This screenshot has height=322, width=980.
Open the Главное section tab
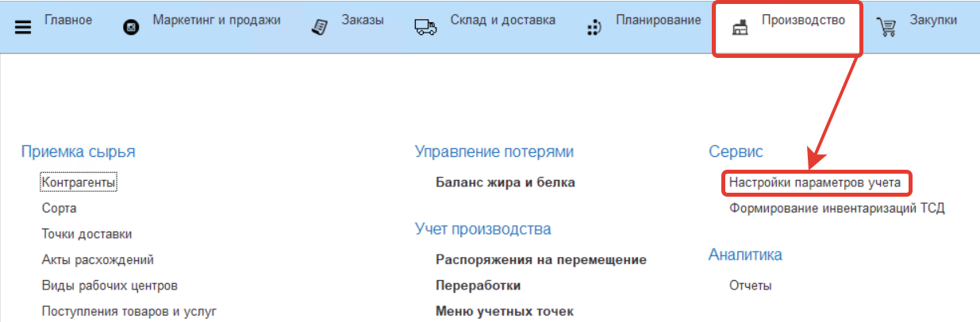67,20
